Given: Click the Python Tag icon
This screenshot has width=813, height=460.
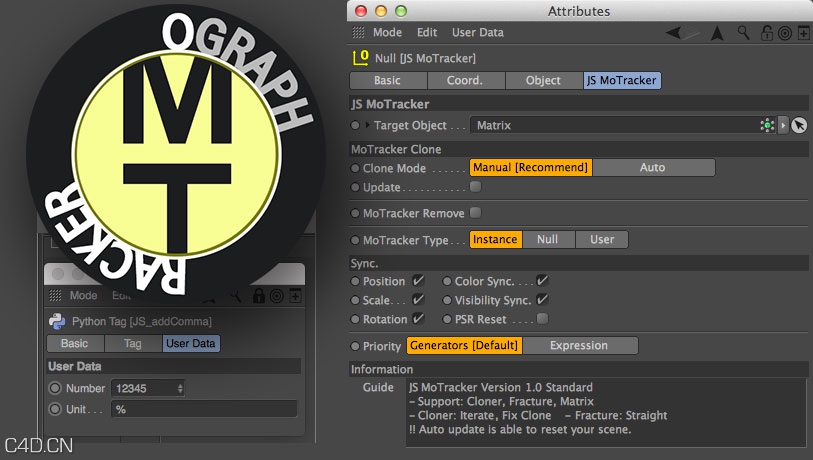Looking at the screenshot, I should 56,322.
